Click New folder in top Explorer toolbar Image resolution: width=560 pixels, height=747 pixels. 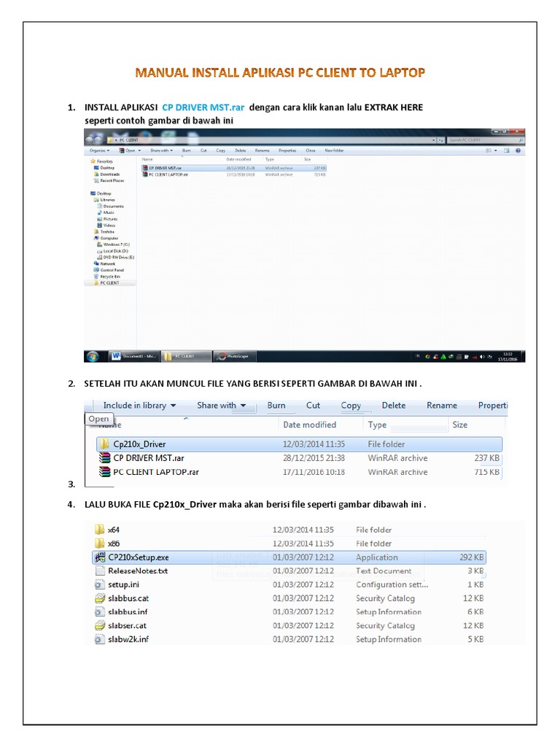pyautogui.click(x=334, y=150)
